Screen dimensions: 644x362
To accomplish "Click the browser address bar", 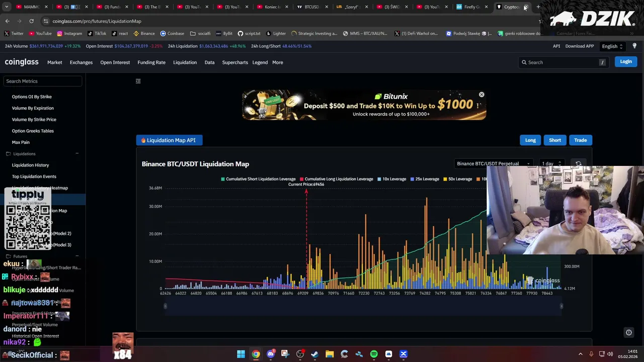I will click(287, 21).
